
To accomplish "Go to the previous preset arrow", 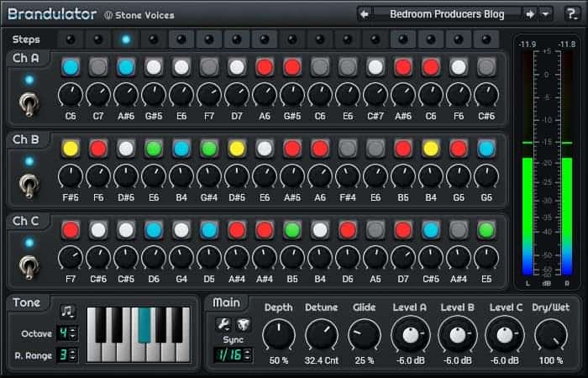I will coord(365,13).
